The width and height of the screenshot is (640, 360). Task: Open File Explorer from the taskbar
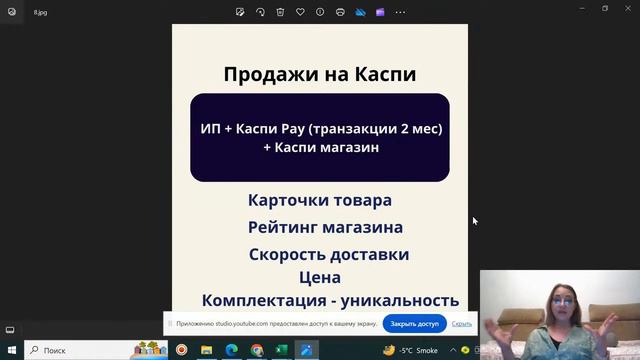pyautogui.click(x=207, y=350)
